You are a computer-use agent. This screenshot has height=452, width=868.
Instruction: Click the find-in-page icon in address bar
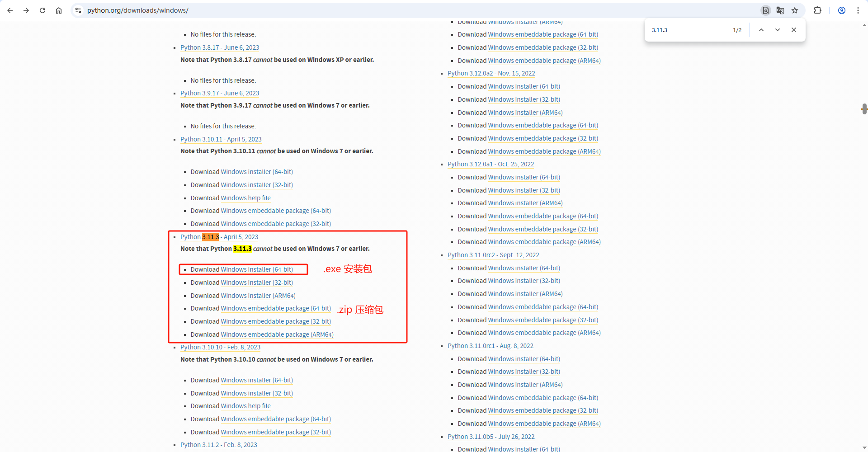(766, 10)
